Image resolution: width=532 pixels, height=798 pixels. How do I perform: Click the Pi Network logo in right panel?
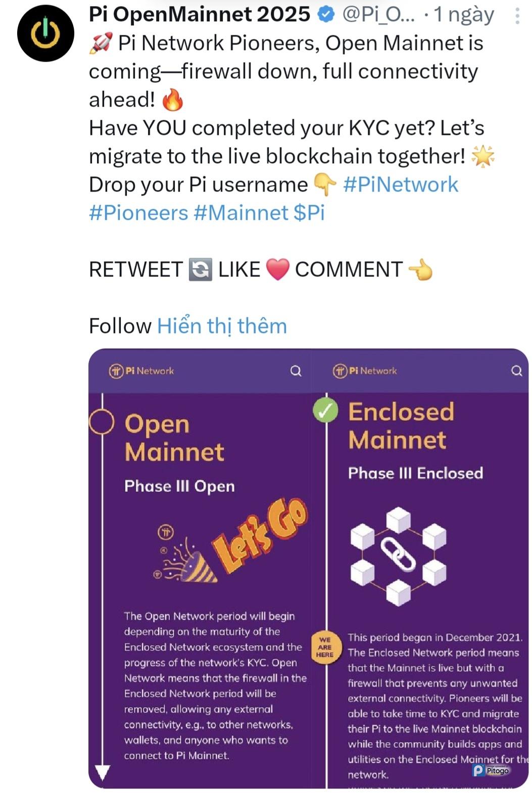365,371
